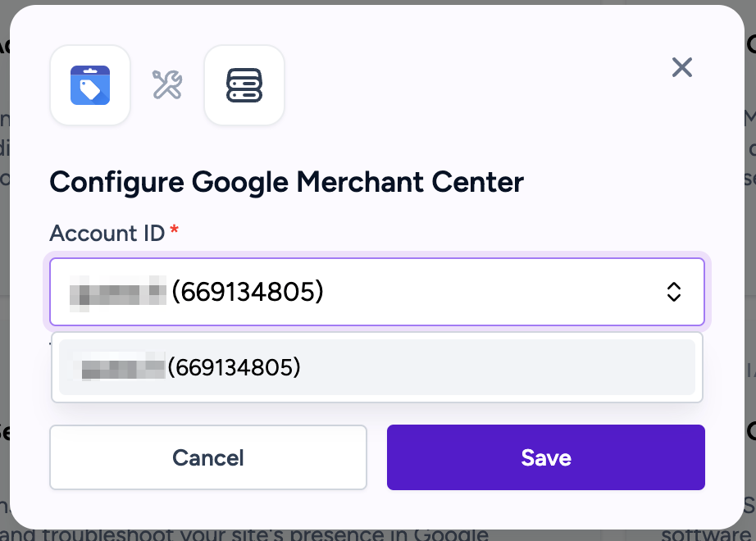This screenshot has height=541, width=756.
Task: Click the Google Merchant Center tag icon
Action: [90, 85]
